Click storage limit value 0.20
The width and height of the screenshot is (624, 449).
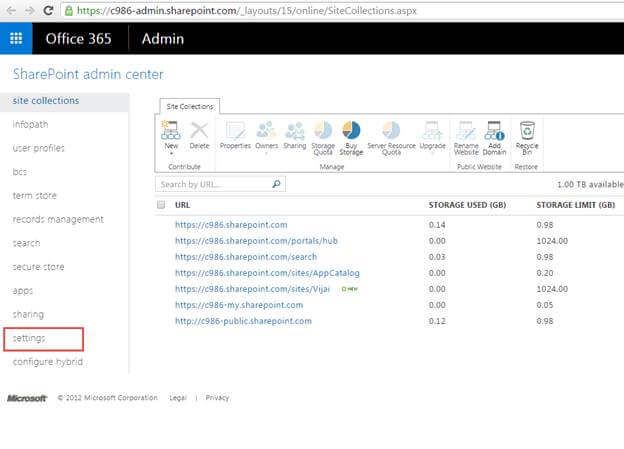tap(545, 273)
